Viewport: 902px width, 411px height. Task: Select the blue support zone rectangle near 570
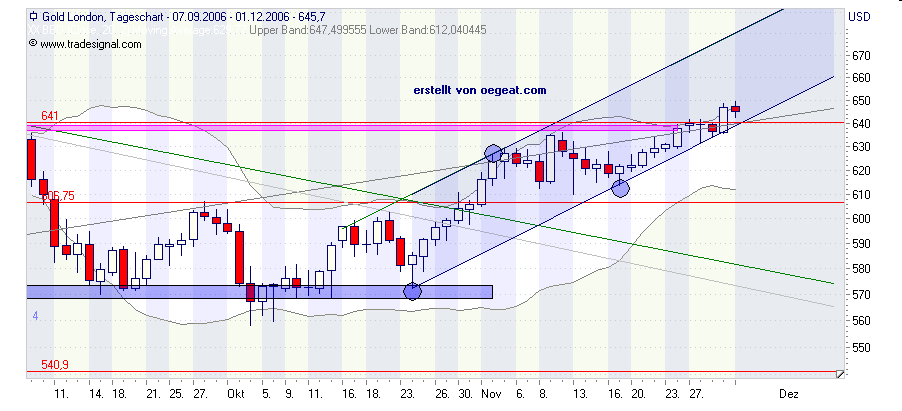tap(259, 292)
